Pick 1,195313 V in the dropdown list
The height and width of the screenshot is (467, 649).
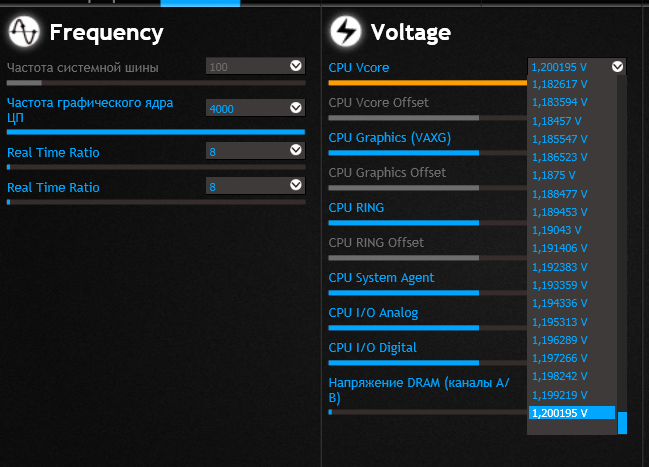(560, 322)
